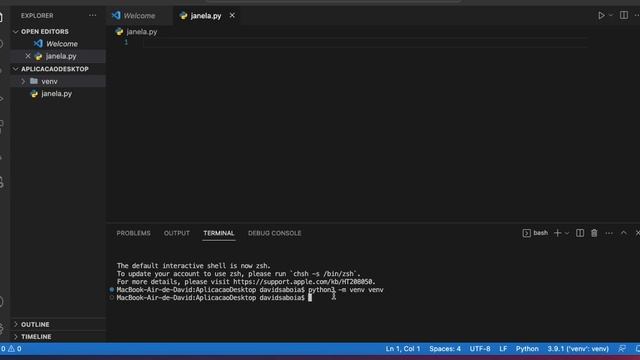
Task: Create a new terminal with plus icon
Action: pos(557,233)
